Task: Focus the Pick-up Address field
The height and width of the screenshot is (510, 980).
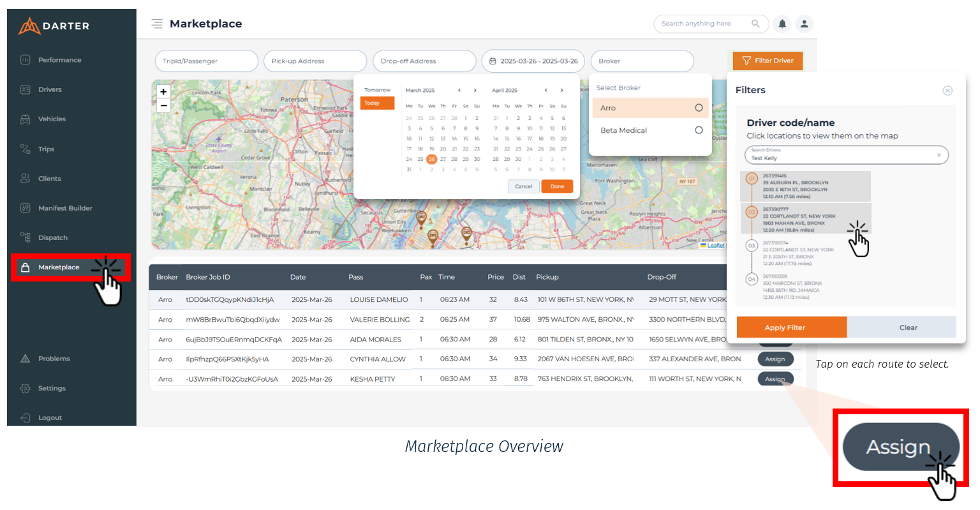Action: coord(315,61)
